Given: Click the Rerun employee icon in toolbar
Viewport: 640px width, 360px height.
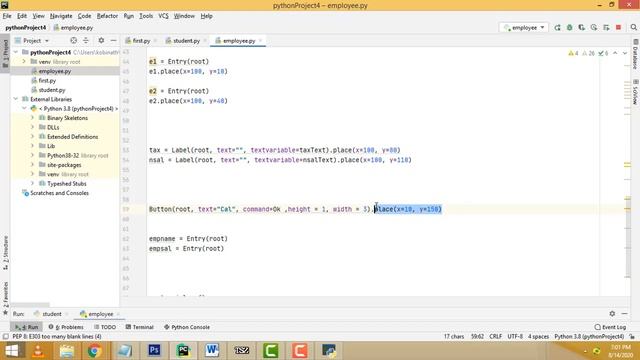Looking at the screenshot, I should pos(558,27).
